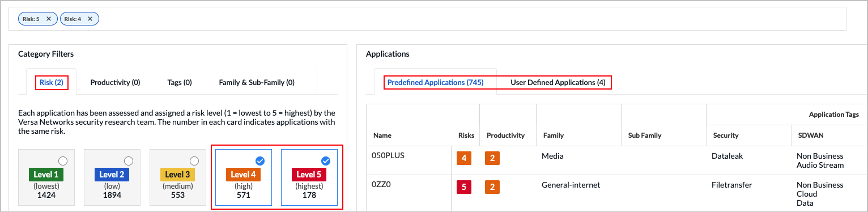Click the red Level 5 label

309,175
